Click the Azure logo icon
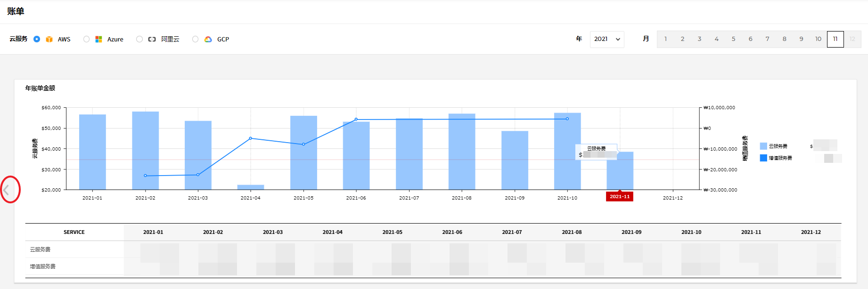Viewport: 868px width, 289px height. click(98, 40)
